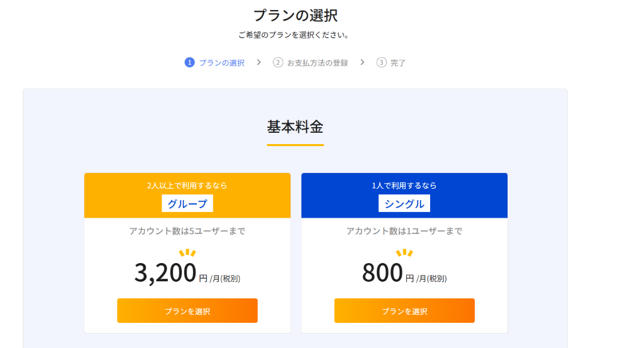The image size is (644, 348).
Task: Choose the シングル plan with プランを選択
Action: click(x=404, y=311)
